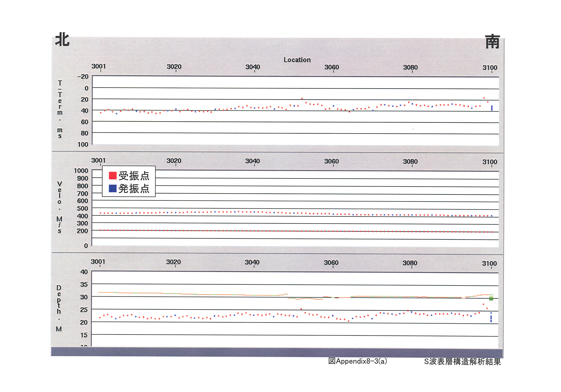Click the green marker at depth chart's right end

491,299
